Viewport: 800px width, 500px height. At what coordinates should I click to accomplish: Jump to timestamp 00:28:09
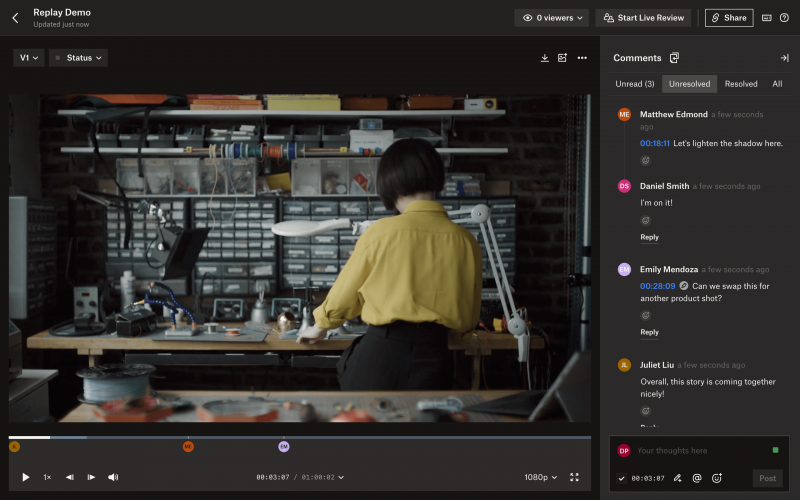[x=658, y=286]
